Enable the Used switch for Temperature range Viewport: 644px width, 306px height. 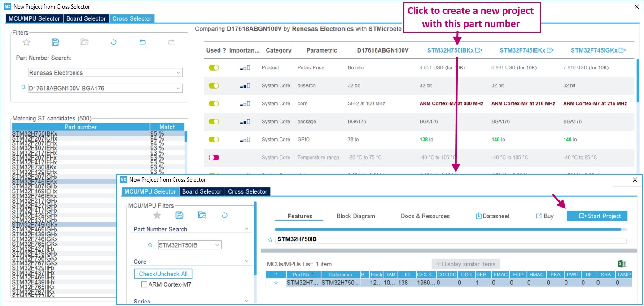coord(214,157)
